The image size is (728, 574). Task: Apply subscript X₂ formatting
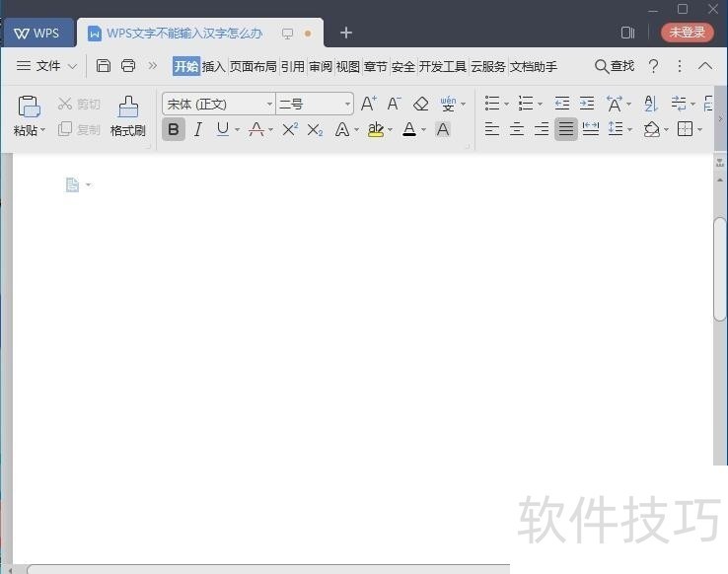(x=315, y=129)
